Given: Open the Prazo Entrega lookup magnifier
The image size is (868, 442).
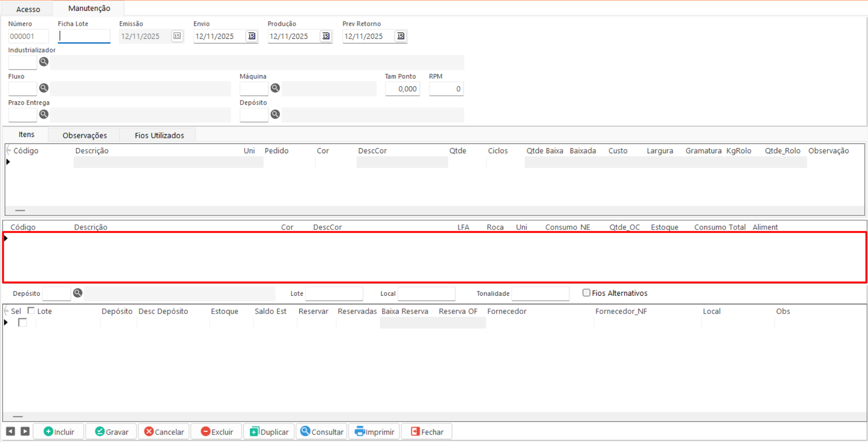Looking at the screenshot, I should tap(43, 114).
